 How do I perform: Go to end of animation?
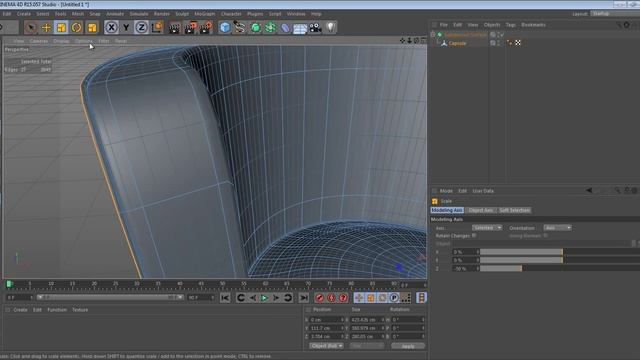(x=304, y=298)
